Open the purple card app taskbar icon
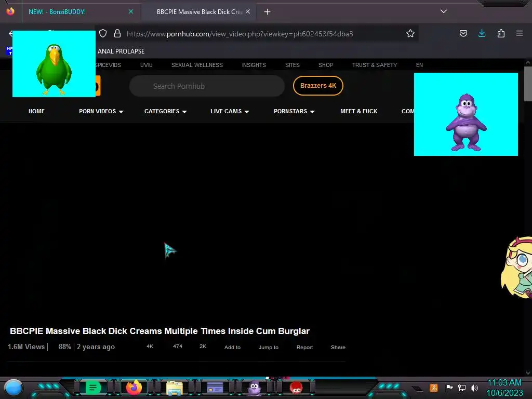532x399 pixels. pos(215,388)
